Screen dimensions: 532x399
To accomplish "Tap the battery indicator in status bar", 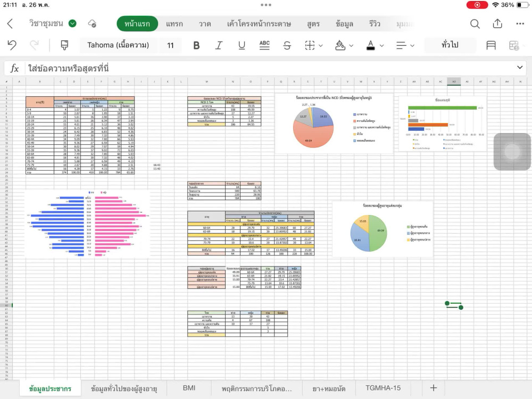I will click(x=522, y=5).
